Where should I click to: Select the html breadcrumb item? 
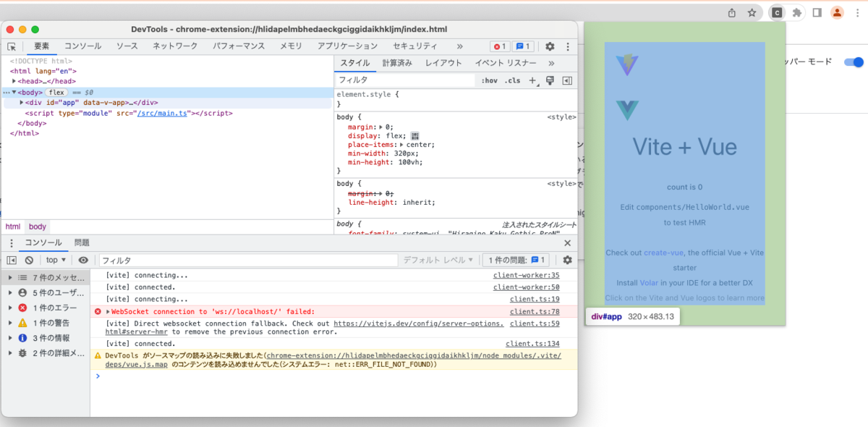pyautogui.click(x=13, y=227)
